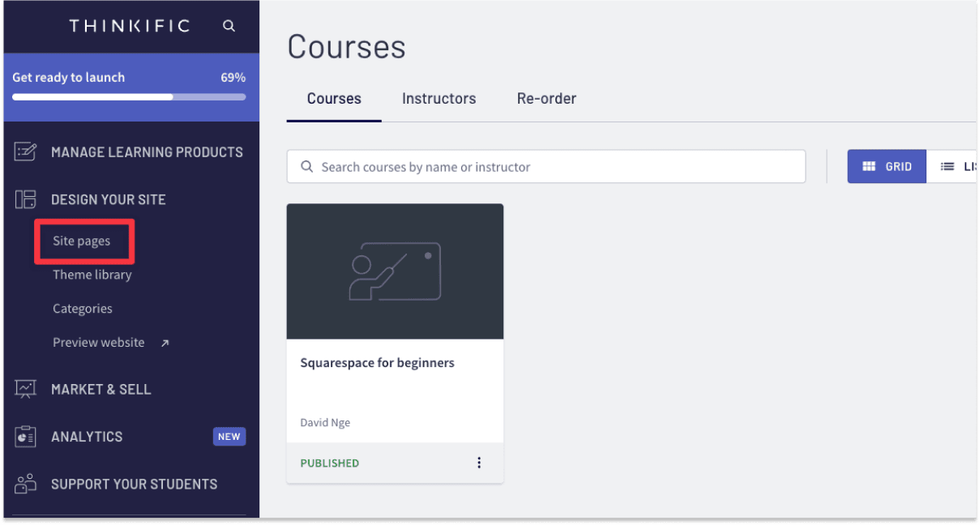Select the Market & Sell megaphone icon
The width and height of the screenshot is (980, 525).
(25, 389)
